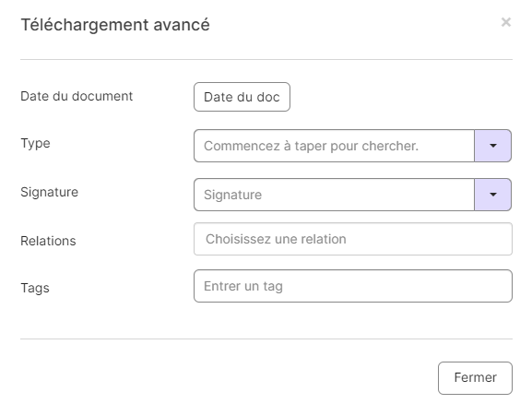The image size is (532, 404).
Task: Focus the Type search field
Action: point(334,146)
